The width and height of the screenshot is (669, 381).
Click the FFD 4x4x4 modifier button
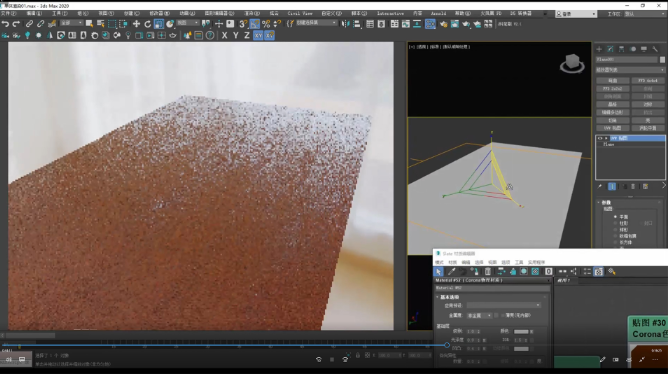pyautogui.click(x=648, y=81)
